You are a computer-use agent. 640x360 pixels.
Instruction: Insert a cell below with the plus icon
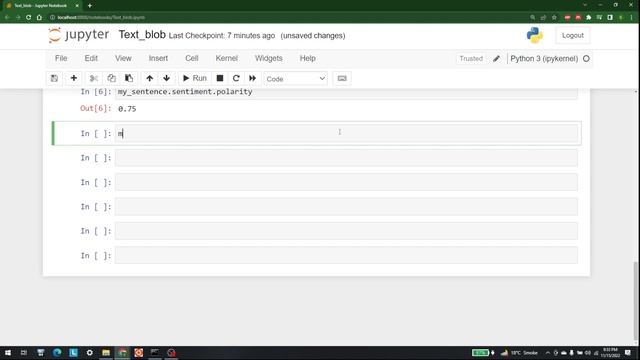(73, 78)
